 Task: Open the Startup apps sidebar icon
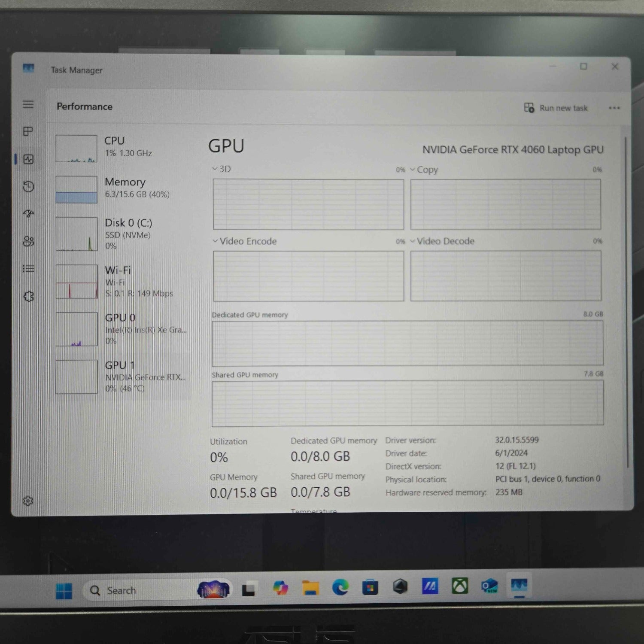point(28,214)
